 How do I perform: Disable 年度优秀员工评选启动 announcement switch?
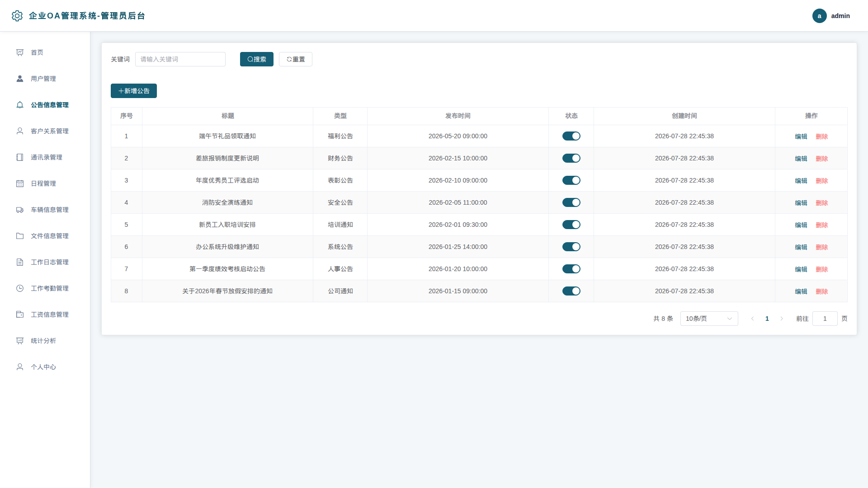(x=571, y=180)
